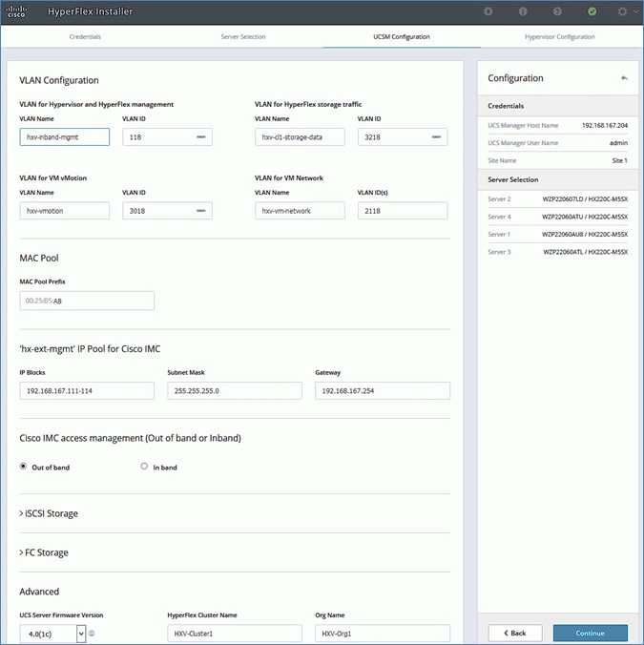Click Server 2 row WZP220607LD

click(557, 199)
